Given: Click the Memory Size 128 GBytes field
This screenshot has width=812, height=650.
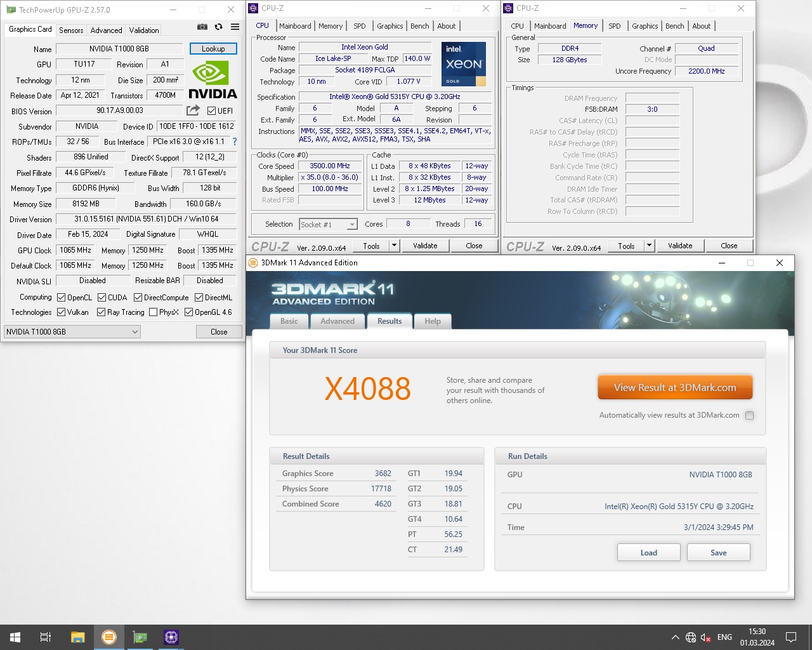Looking at the screenshot, I should click(570, 60).
